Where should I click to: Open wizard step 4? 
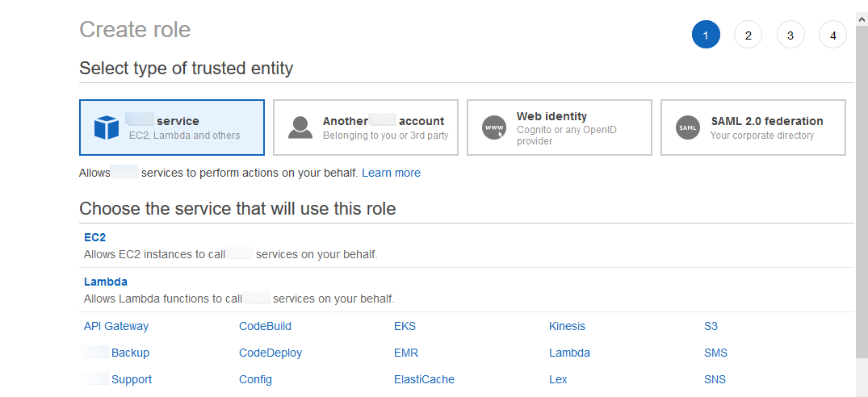pos(832,36)
